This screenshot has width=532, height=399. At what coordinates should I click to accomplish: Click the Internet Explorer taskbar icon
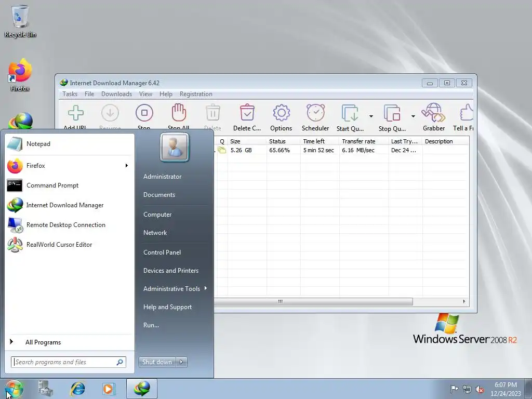[77, 389]
